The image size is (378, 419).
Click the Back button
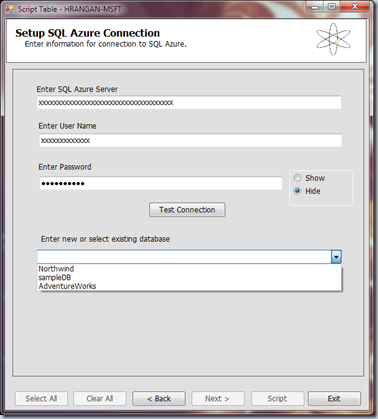159,399
